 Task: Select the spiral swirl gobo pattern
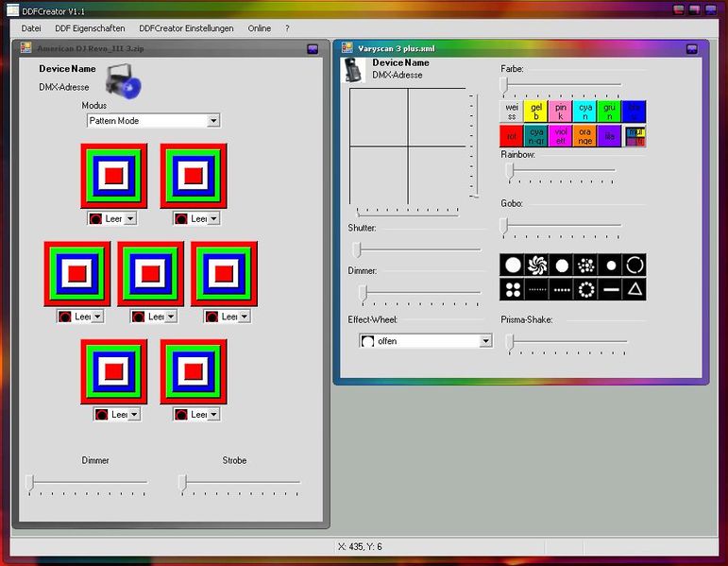pos(538,266)
